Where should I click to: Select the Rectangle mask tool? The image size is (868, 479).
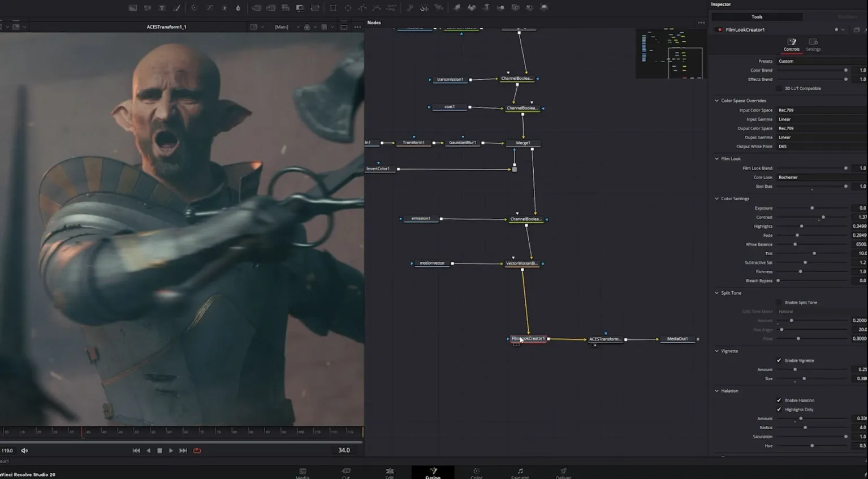[x=333, y=8]
